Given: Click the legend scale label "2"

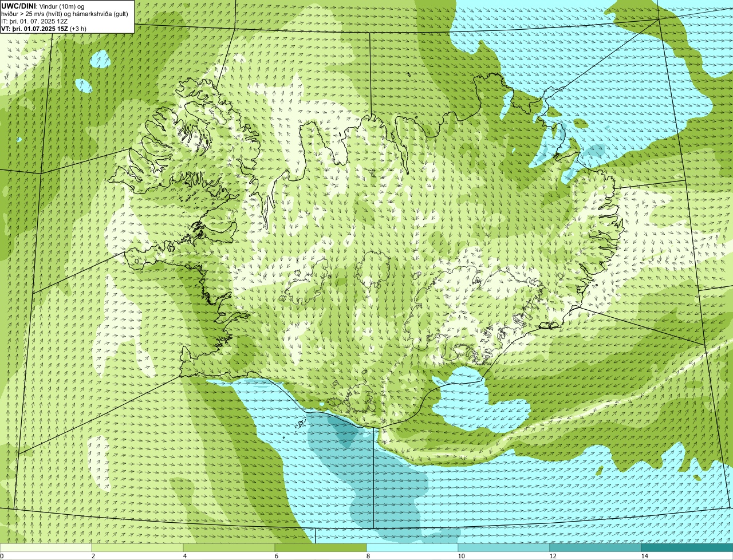Looking at the screenshot, I should tap(93, 556).
